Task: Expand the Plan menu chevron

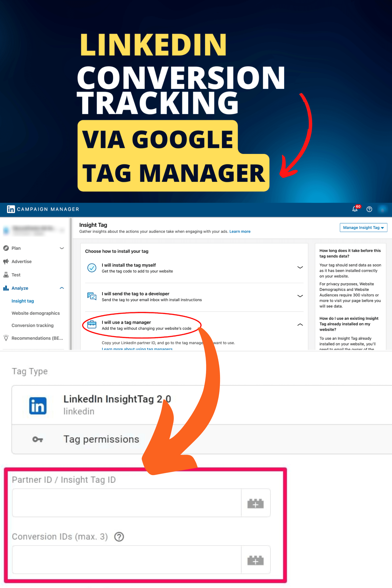Action: (x=62, y=248)
